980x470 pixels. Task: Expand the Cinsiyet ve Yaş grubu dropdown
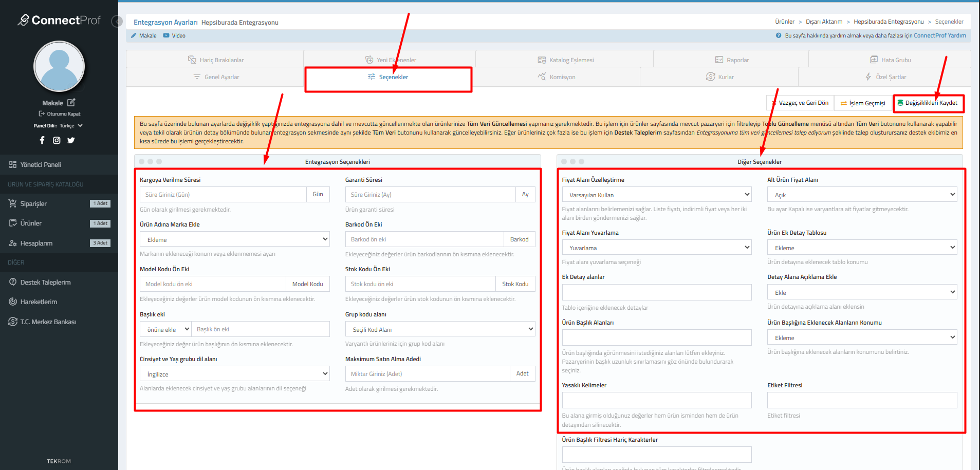click(x=234, y=374)
